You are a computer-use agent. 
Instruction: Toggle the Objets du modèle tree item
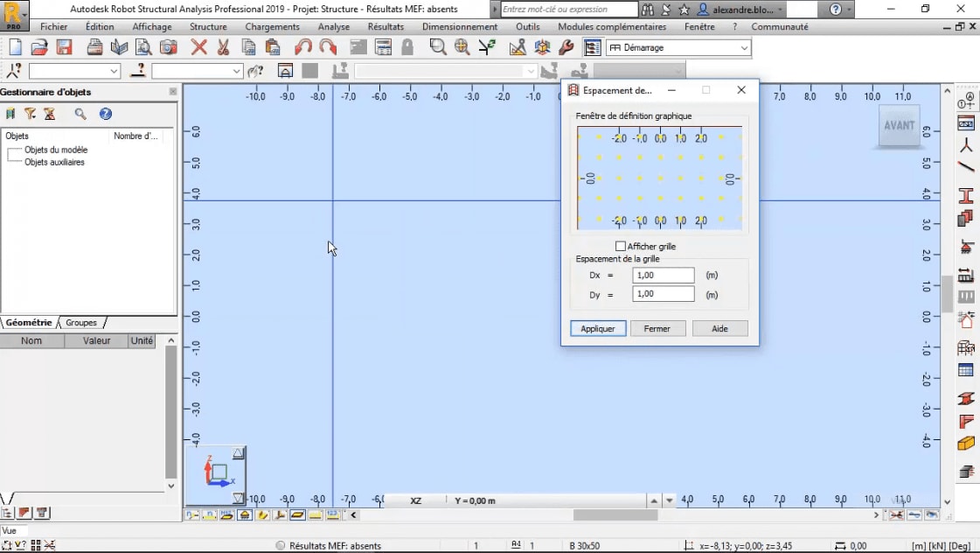(x=54, y=149)
